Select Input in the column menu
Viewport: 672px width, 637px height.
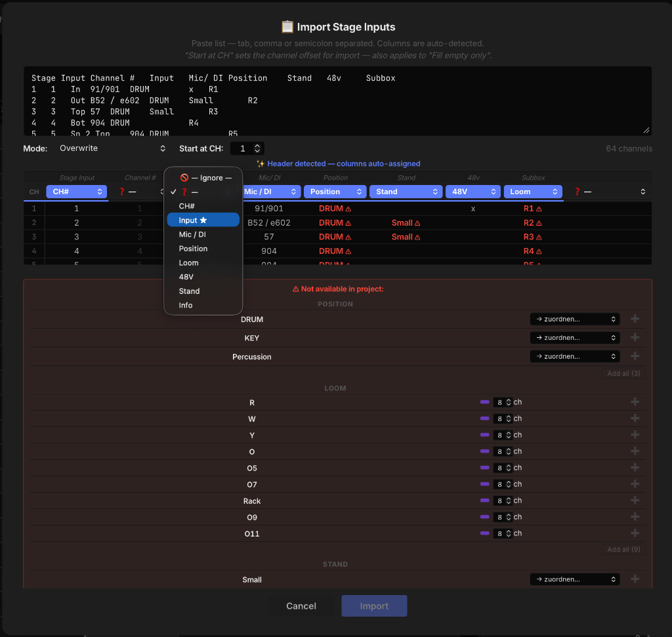203,220
